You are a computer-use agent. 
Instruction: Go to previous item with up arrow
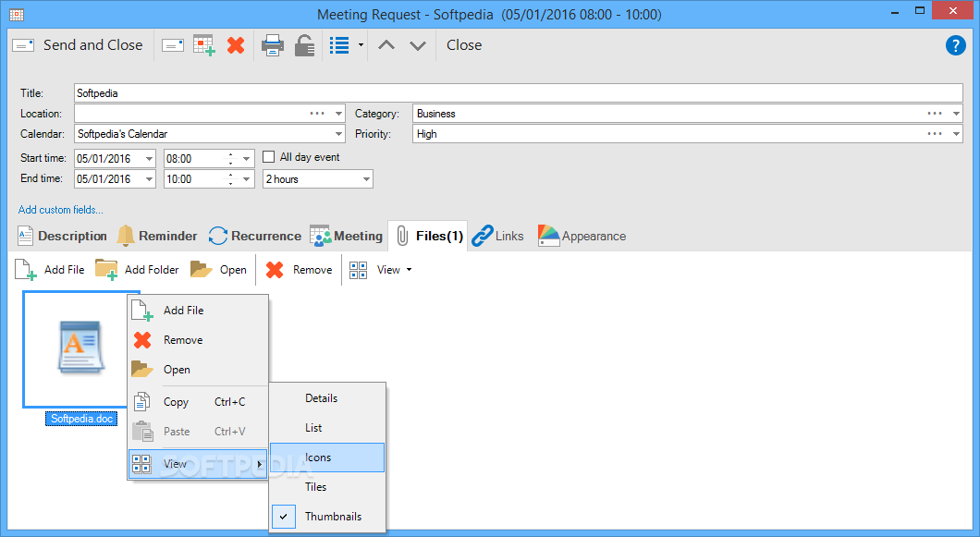tap(386, 45)
